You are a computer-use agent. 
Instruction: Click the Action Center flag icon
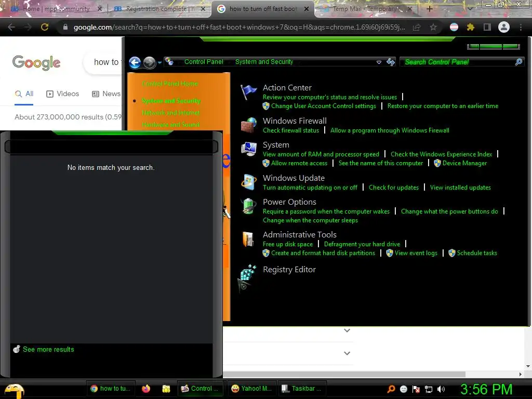pyautogui.click(x=249, y=92)
